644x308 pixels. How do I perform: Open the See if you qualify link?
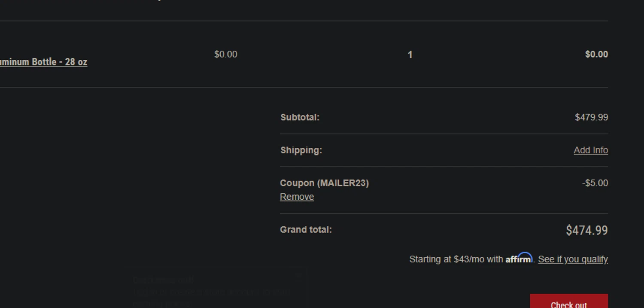pos(573,259)
